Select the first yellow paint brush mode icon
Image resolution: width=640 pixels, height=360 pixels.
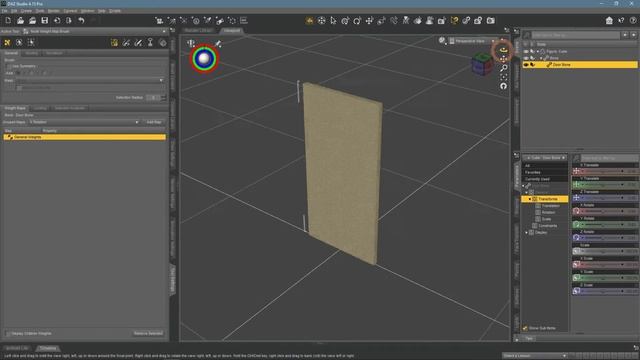7,42
